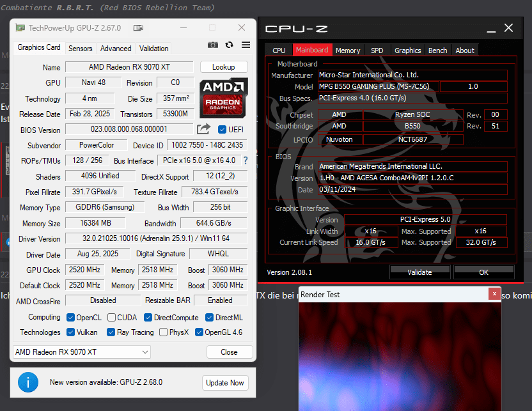Open the CPU-Z About tab
Screen dimensions: 532x411
coord(465,50)
